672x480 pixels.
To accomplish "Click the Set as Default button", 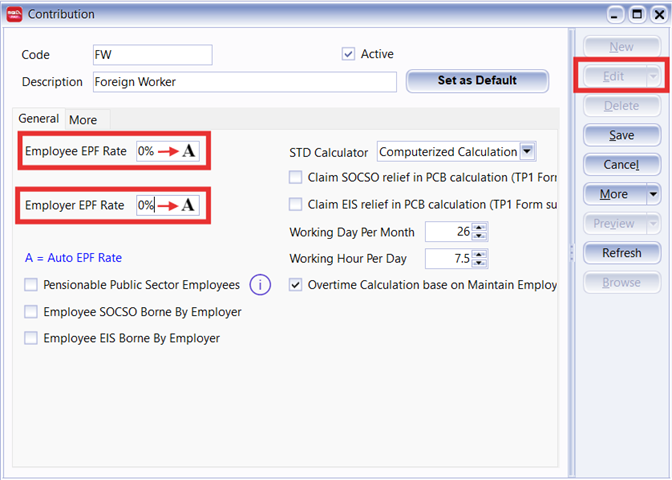I will [477, 81].
